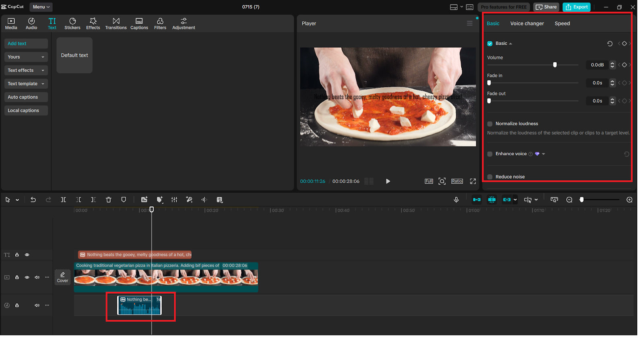This screenshot has height=340, width=644.
Task: Select the Basic tab in right panel
Action: (x=493, y=23)
